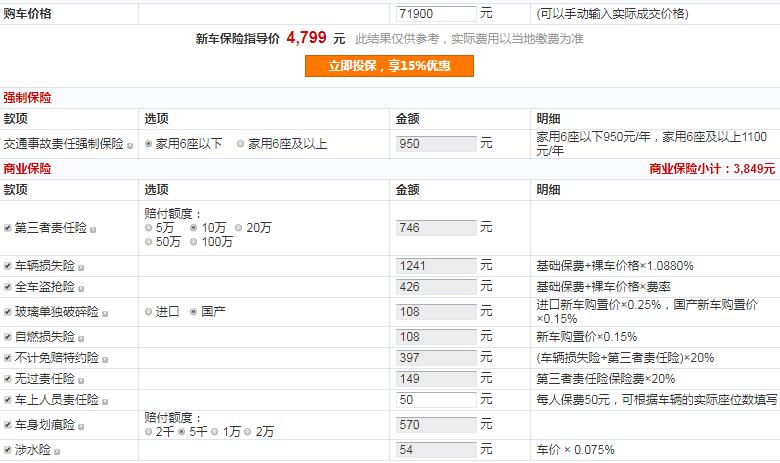Image resolution: width=780 pixels, height=463 pixels.
Task: Click the 自燃损失险 amount field 108
Action: pos(436,337)
